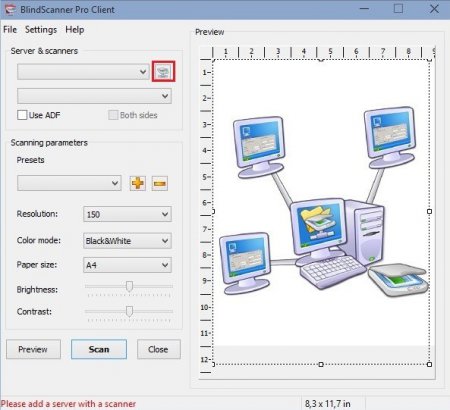Open the server selection dropdown
The image size is (450, 410).
coord(83,72)
